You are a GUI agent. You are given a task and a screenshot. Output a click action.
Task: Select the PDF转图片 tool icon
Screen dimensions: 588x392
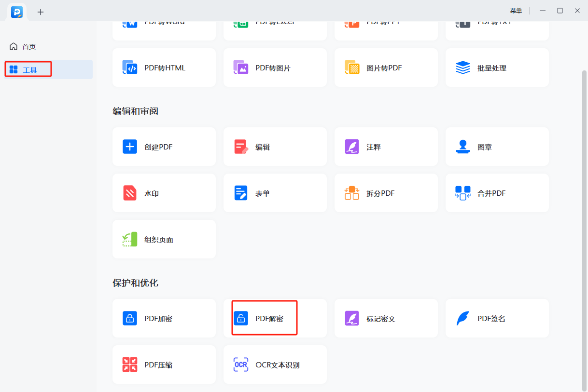[241, 68]
